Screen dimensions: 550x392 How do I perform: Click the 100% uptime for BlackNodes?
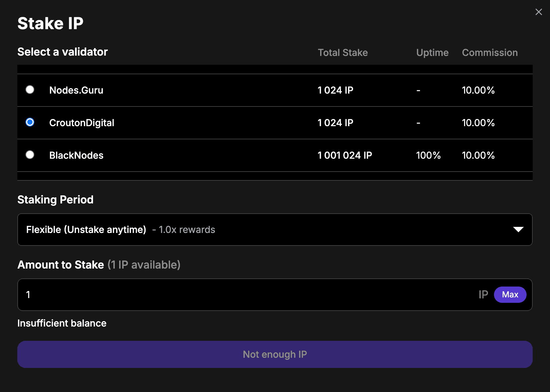(428, 155)
